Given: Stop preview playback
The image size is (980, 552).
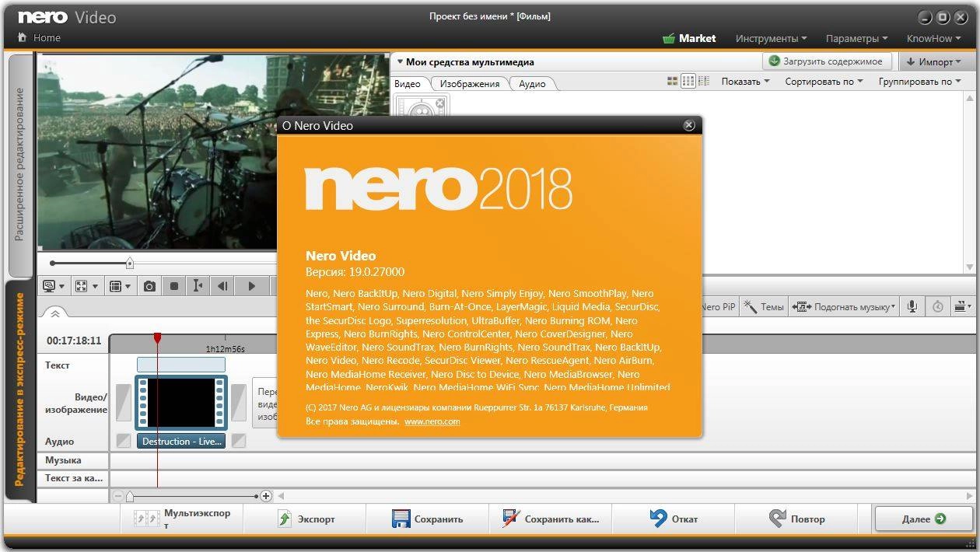Looking at the screenshot, I should coord(174,286).
